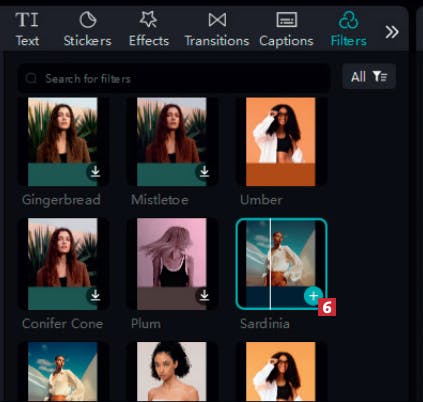Select the blue-sky filter thumbnail below Conifer Cone

tap(63, 372)
